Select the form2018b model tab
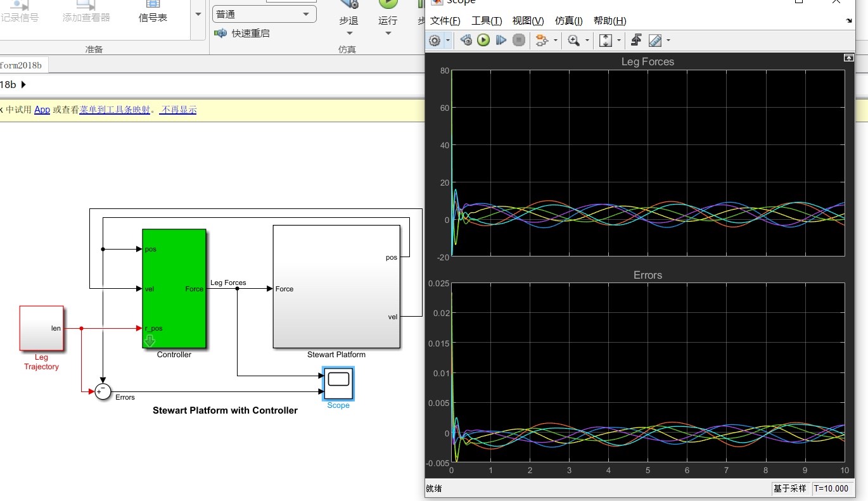 pyautogui.click(x=22, y=65)
